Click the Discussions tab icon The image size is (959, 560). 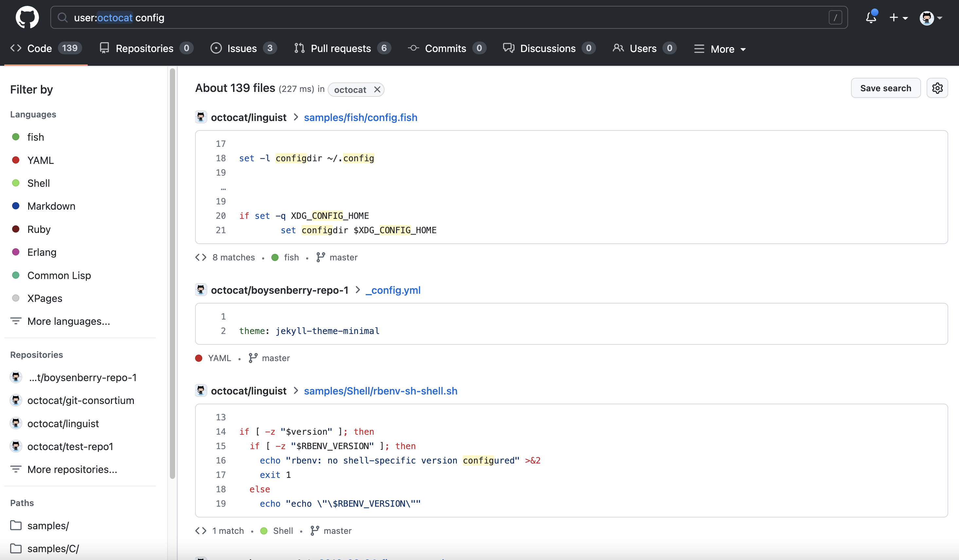point(509,48)
